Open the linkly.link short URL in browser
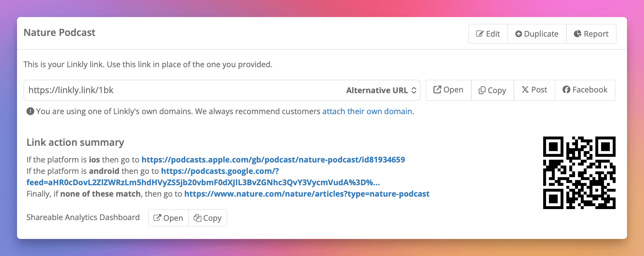Screen dimensions: 644x256 click(x=448, y=90)
